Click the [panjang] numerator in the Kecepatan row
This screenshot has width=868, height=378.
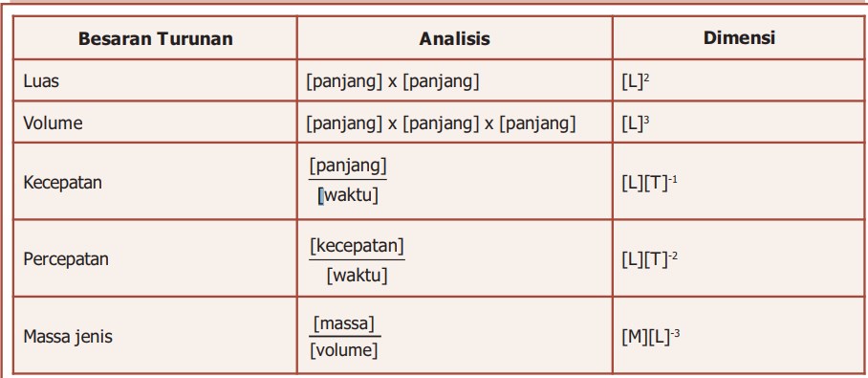348,166
